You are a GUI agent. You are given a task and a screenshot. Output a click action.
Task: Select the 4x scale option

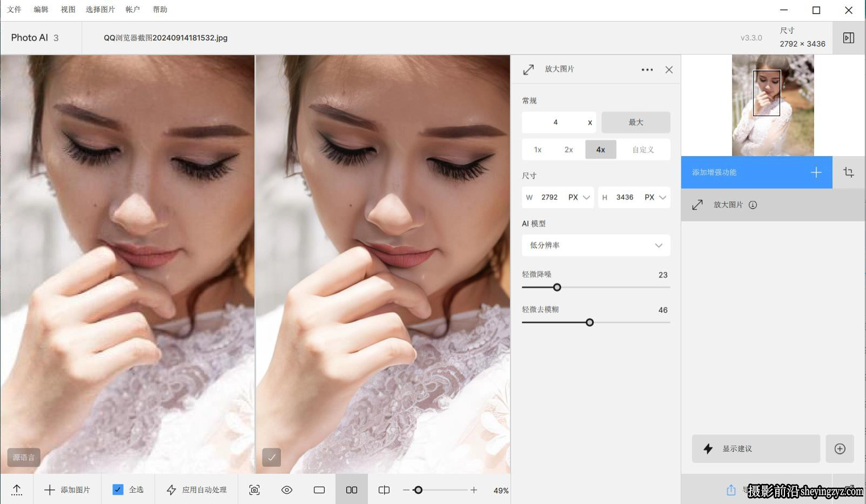(601, 150)
